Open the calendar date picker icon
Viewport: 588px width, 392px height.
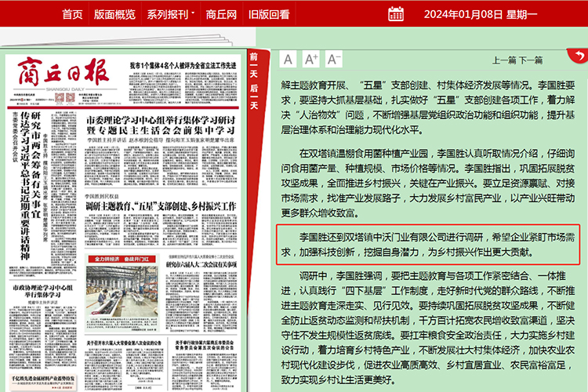pos(396,14)
